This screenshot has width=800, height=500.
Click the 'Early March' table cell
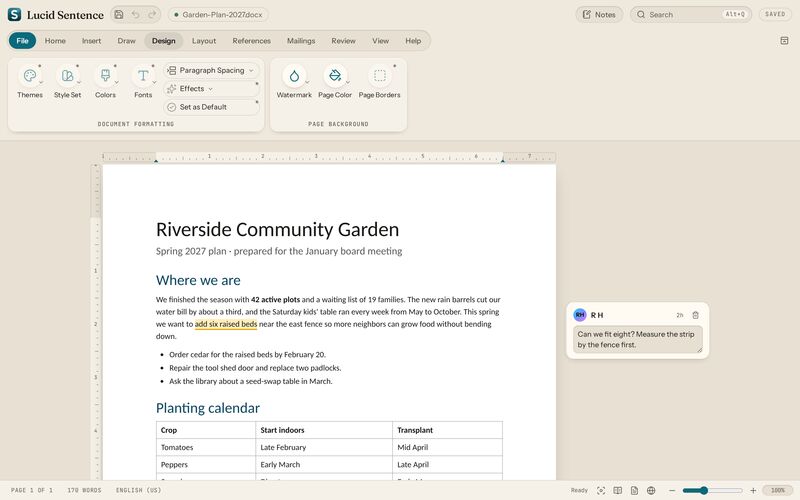pos(324,465)
